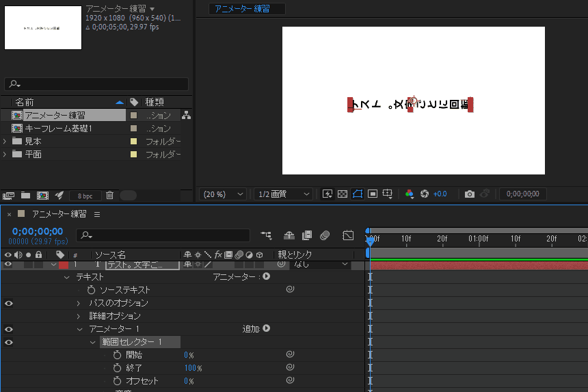Hide the text layer 1 eye

tap(8, 265)
